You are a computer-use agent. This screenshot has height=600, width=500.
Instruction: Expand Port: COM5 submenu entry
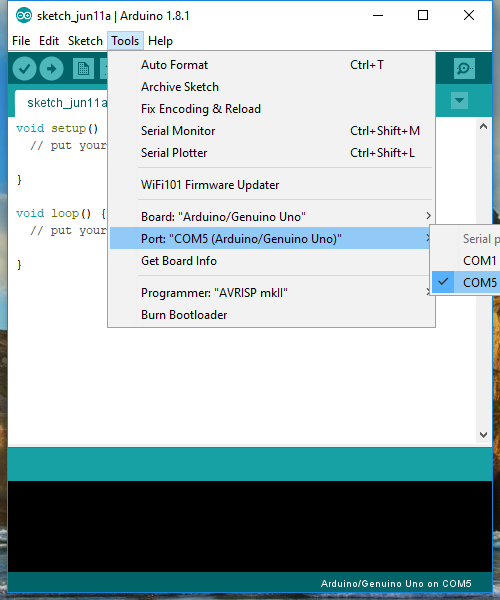[271, 238]
